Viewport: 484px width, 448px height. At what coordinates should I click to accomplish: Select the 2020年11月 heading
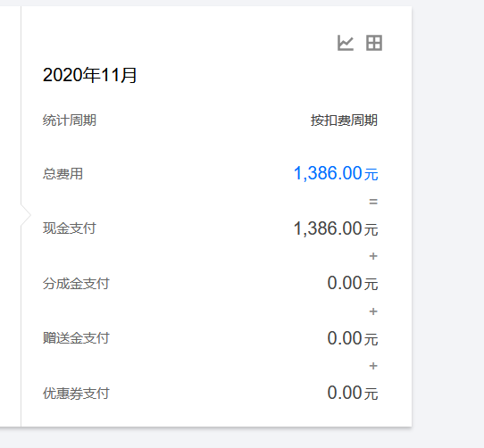coord(90,75)
